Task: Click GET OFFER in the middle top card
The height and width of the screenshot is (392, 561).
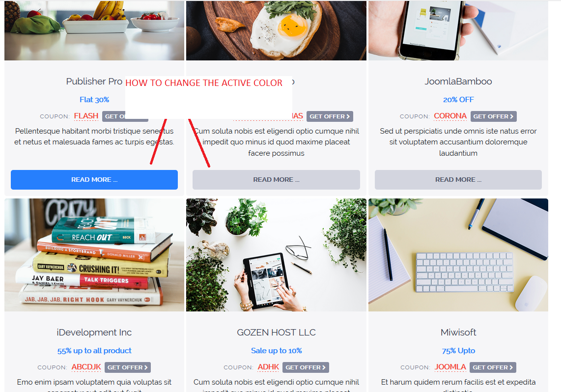Action: pos(330,116)
